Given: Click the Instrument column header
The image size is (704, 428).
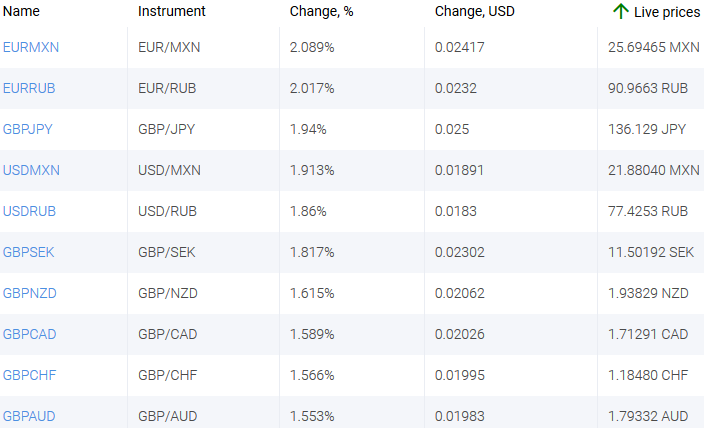Looking at the screenshot, I should (x=172, y=11).
